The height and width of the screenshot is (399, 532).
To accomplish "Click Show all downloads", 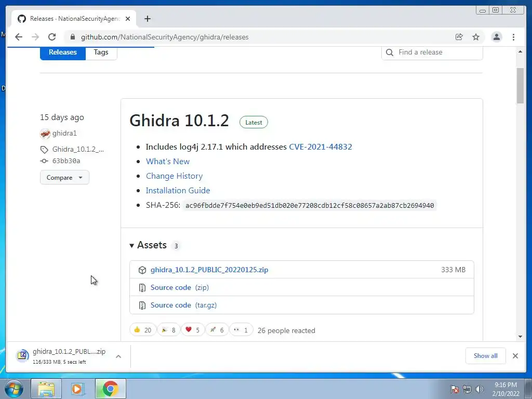I will [486, 355].
